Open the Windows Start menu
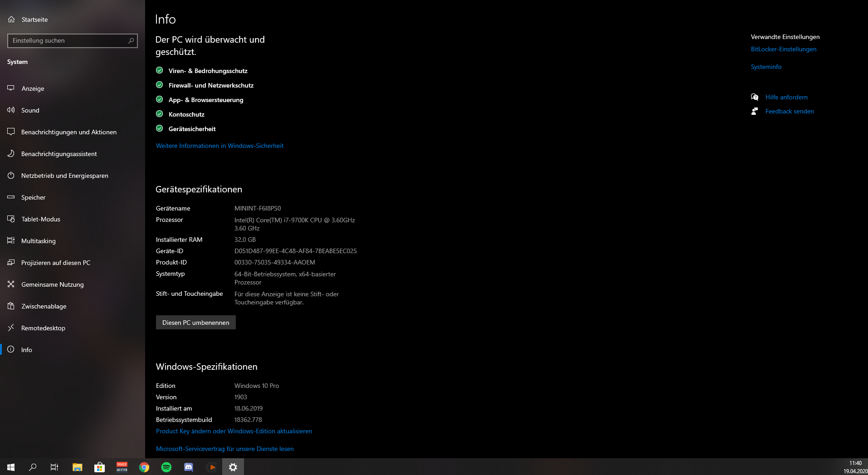Screen dimensions: 868x475 click(x=11, y=467)
